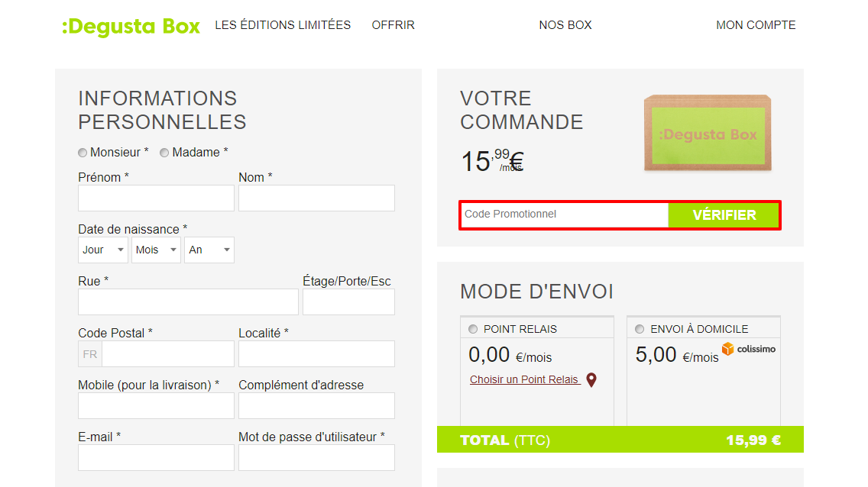Click the Degusta Box product image

[708, 133]
